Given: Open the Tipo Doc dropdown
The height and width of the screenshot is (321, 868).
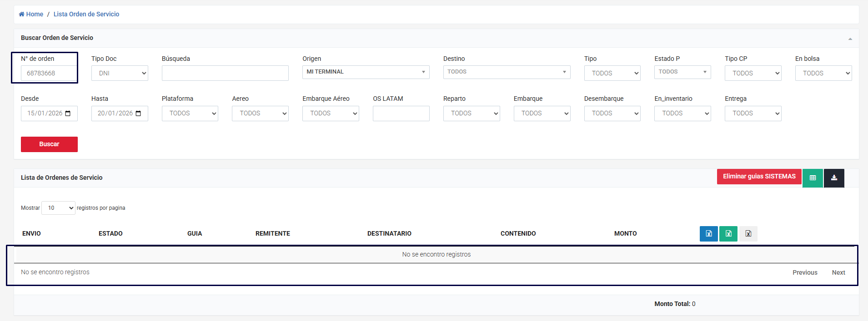Looking at the screenshot, I should 120,73.
